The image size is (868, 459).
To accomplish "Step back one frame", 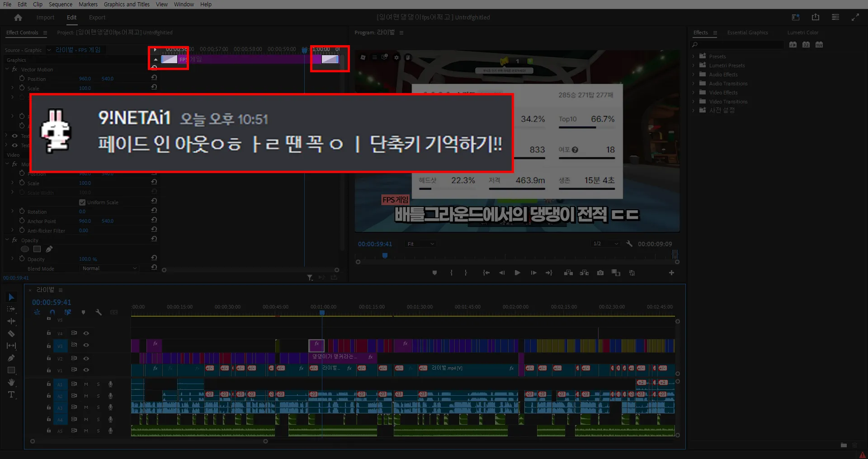I will [502, 273].
